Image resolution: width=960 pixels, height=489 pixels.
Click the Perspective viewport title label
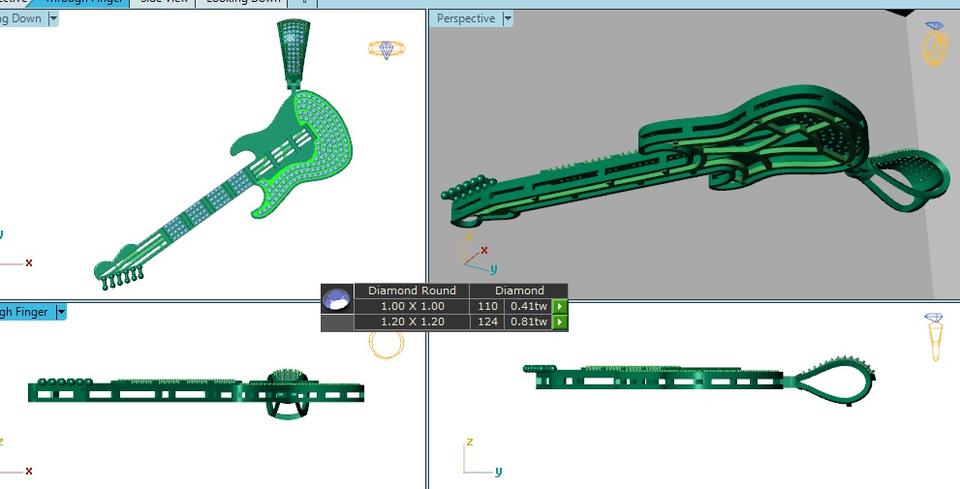coord(466,18)
